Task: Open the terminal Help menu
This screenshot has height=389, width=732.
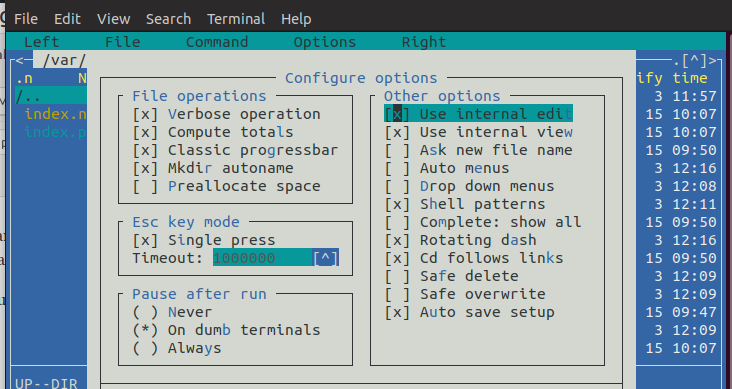Action: tap(296, 19)
